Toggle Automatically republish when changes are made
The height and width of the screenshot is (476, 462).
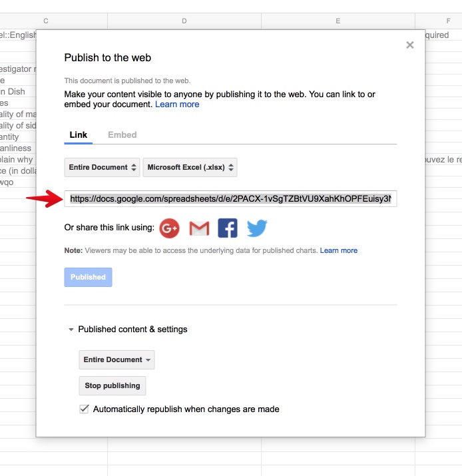(x=84, y=409)
